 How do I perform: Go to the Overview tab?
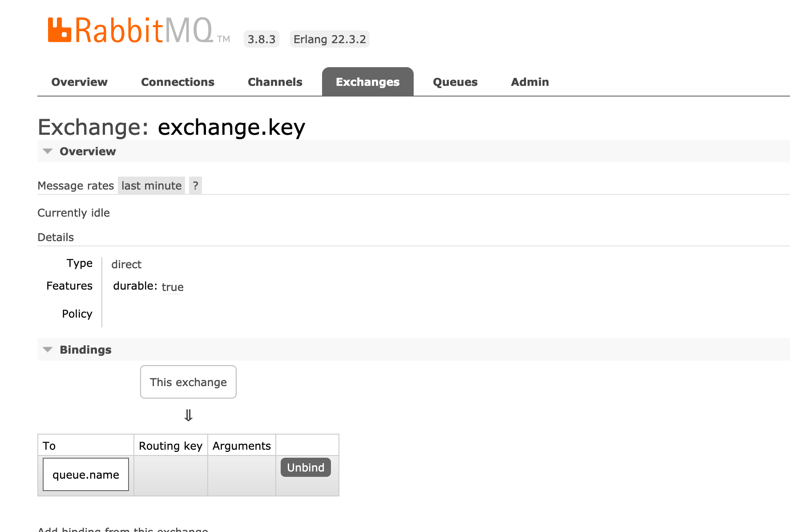79,81
